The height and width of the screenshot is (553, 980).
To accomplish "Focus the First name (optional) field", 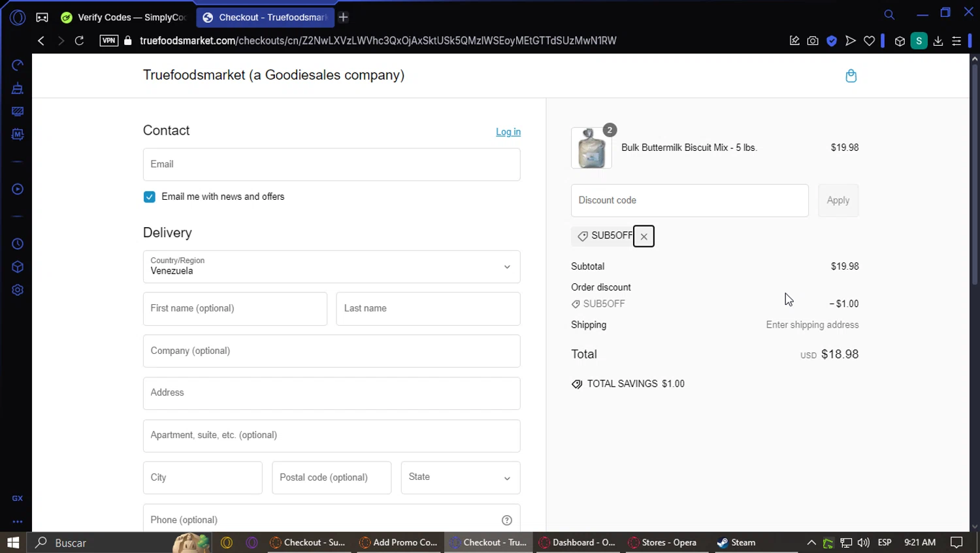I will pos(235,309).
